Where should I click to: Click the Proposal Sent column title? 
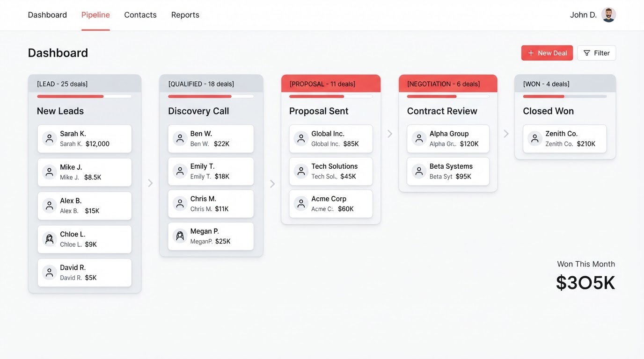(319, 111)
